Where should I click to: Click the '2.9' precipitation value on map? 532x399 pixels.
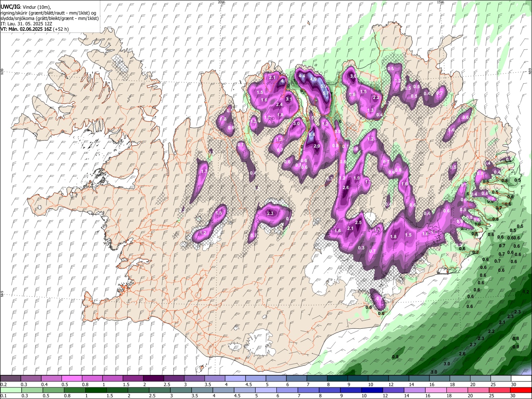click(316, 146)
